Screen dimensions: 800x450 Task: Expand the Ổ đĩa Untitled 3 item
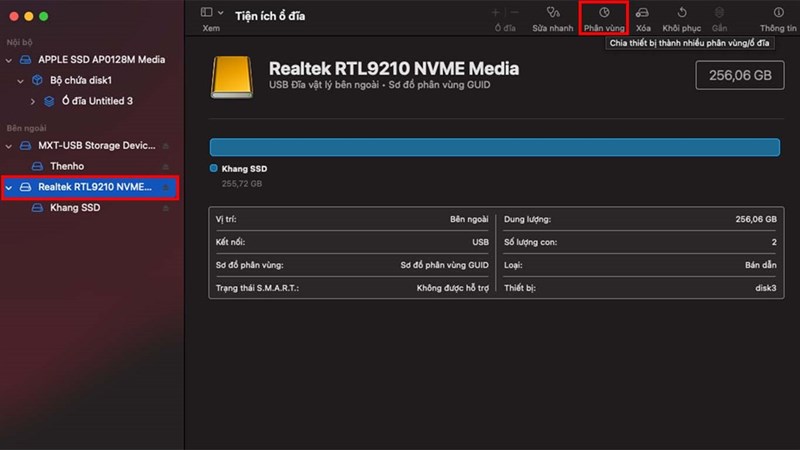[34, 101]
